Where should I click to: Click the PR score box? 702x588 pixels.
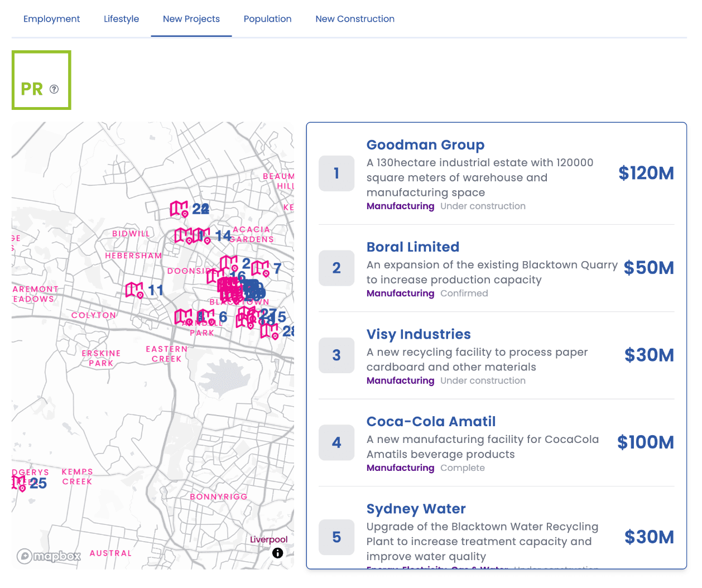pos(41,80)
